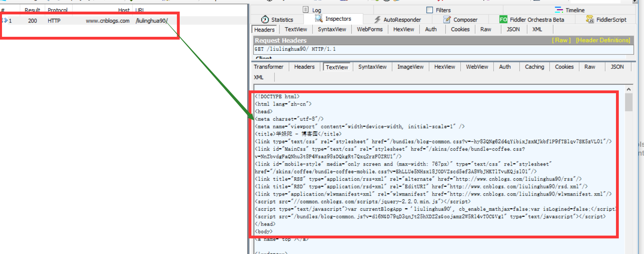Open the request XML tab after JSON

click(x=537, y=29)
